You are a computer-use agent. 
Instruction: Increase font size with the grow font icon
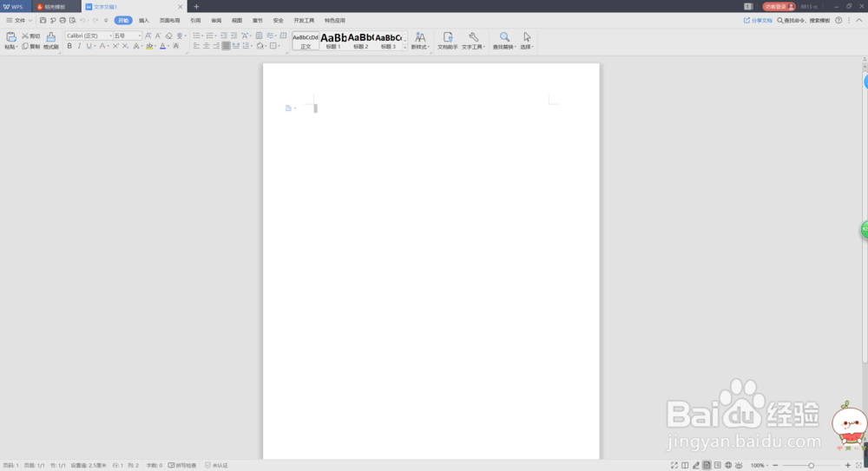tap(148, 36)
